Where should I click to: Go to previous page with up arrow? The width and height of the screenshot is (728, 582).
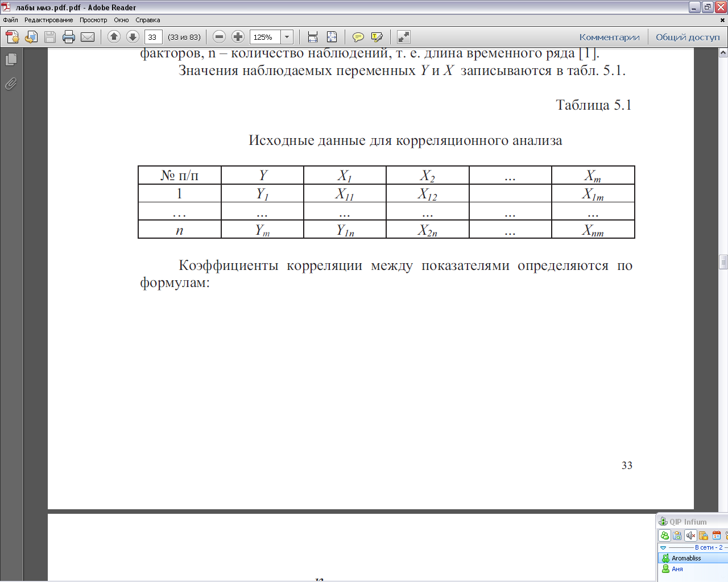[x=114, y=37]
